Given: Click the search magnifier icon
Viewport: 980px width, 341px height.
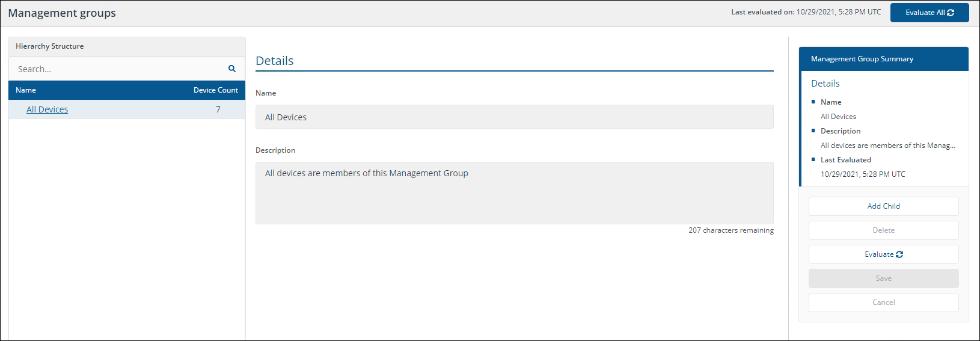Looking at the screenshot, I should pos(232,69).
